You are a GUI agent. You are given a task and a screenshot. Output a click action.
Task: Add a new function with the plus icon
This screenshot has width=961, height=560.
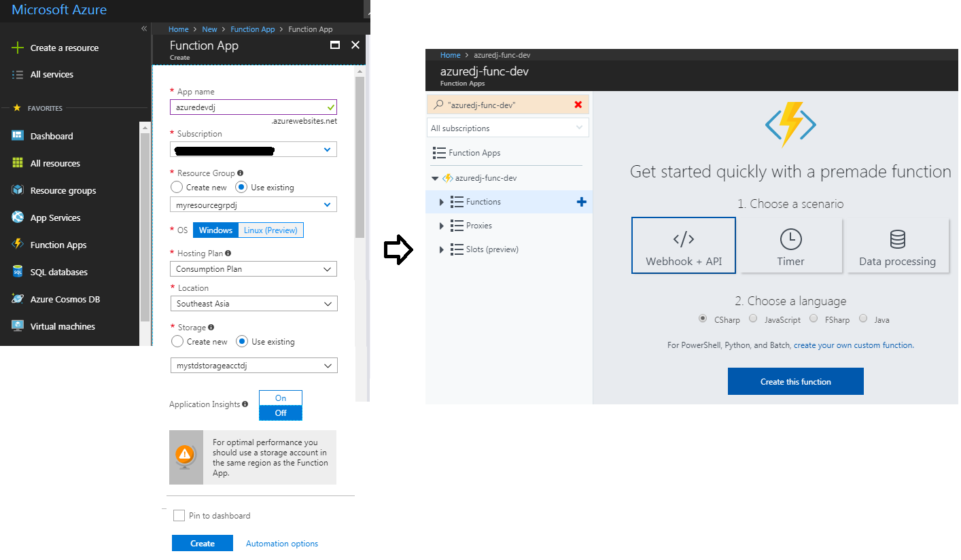click(581, 201)
